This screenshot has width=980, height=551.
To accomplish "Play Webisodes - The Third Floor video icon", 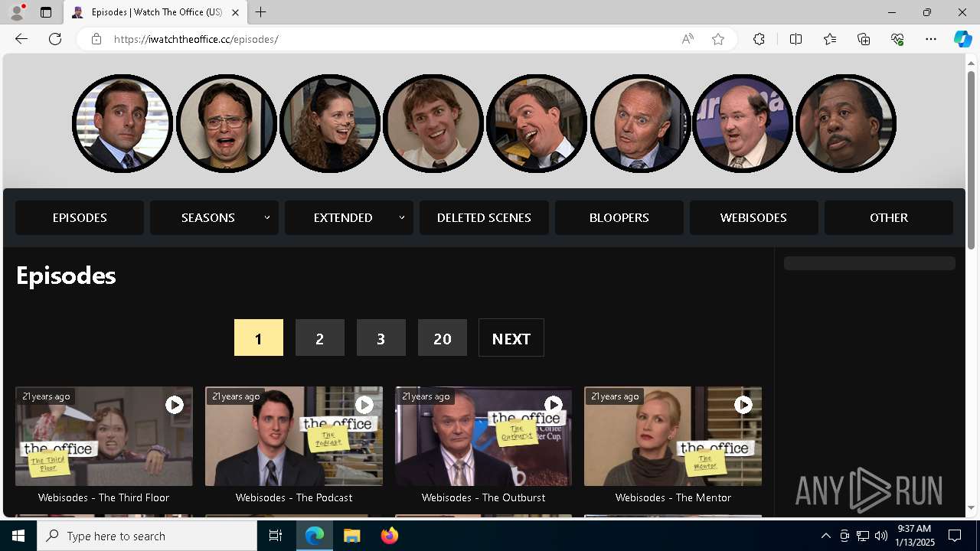I will tap(175, 405).
